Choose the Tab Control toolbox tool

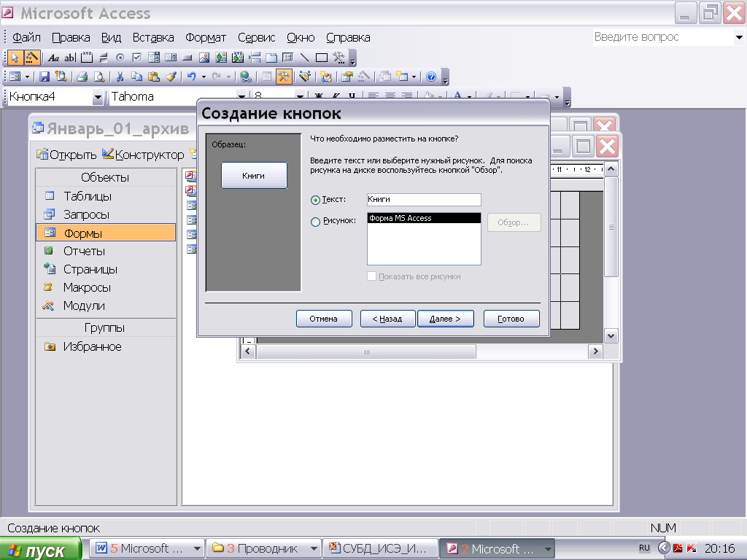pos(271,58)
